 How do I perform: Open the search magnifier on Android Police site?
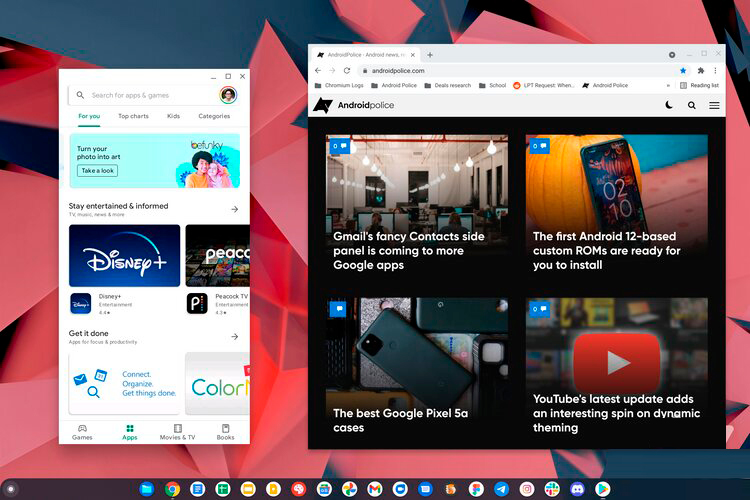coord(692,105)
